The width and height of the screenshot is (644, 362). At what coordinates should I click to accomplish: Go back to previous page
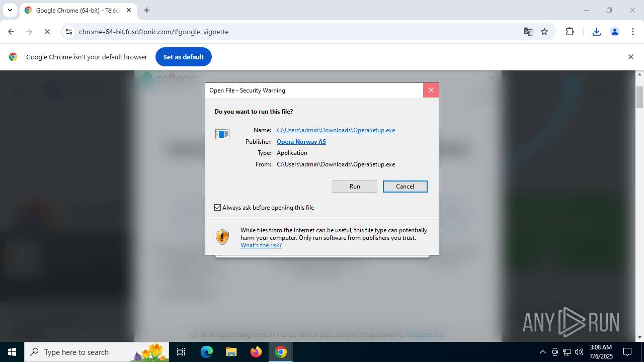(11, 32)
